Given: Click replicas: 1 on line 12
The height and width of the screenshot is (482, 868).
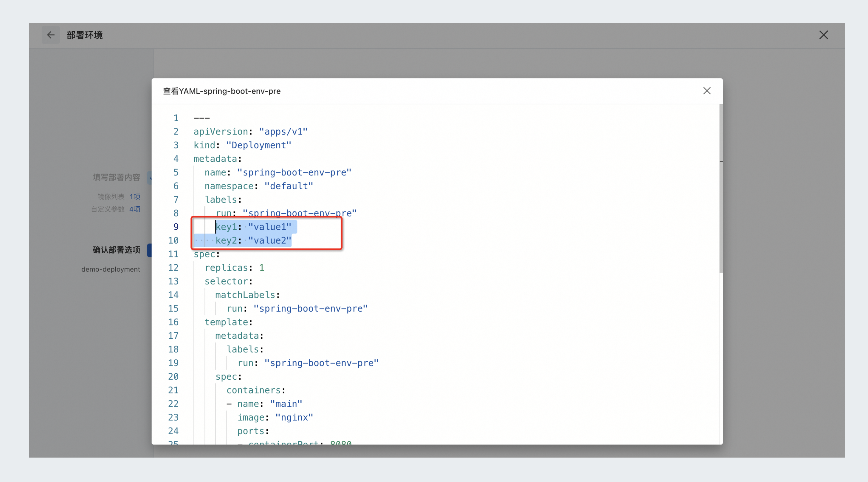Looking at the screenshot, I should (x=235, y=268).
